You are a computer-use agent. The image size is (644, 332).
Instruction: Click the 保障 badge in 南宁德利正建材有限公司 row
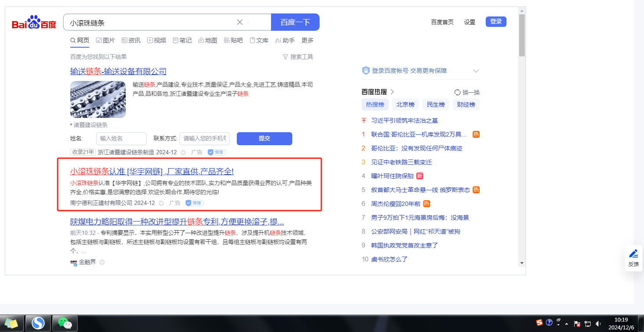(195, 203)
